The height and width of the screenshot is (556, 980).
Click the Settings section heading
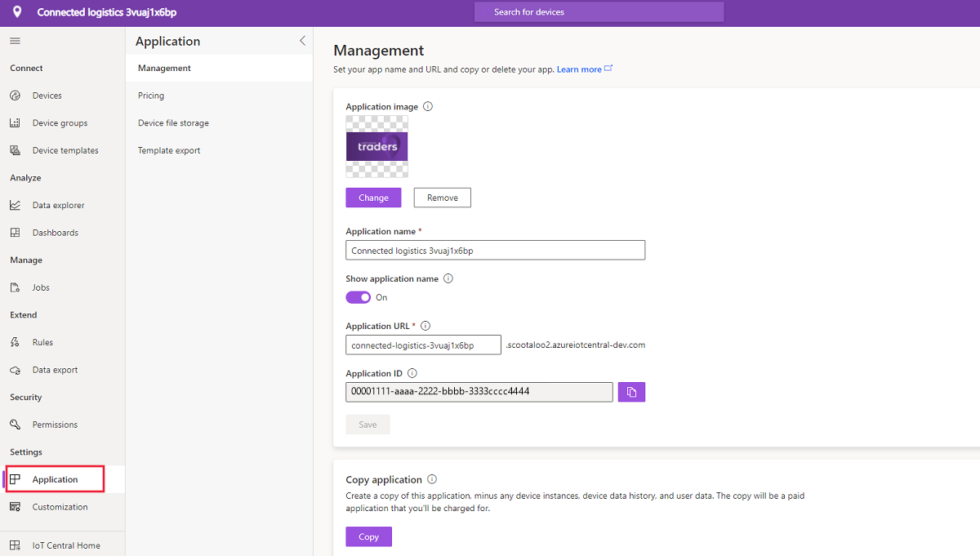[26, 452]
